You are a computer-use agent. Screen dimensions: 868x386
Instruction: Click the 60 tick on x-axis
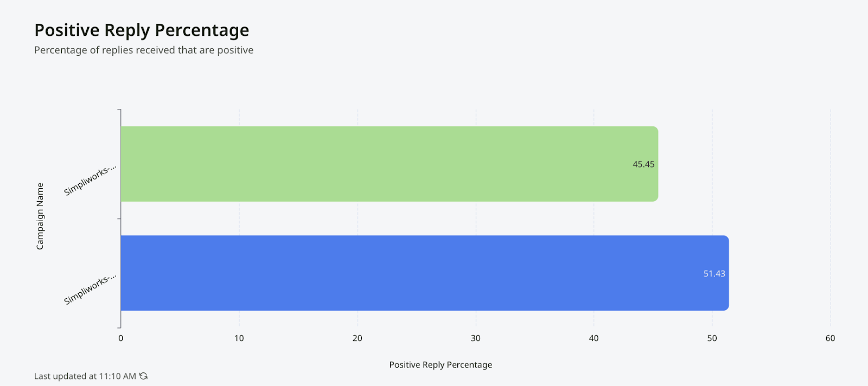tap(830, 338)
